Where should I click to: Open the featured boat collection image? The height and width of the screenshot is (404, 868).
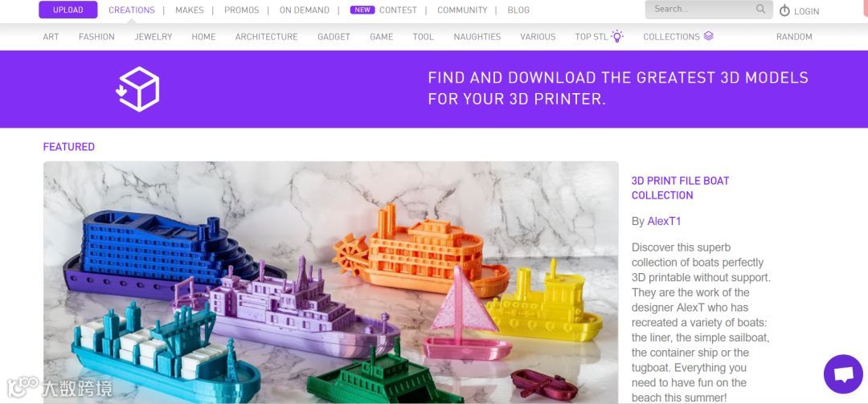click(x=331, y=282)
